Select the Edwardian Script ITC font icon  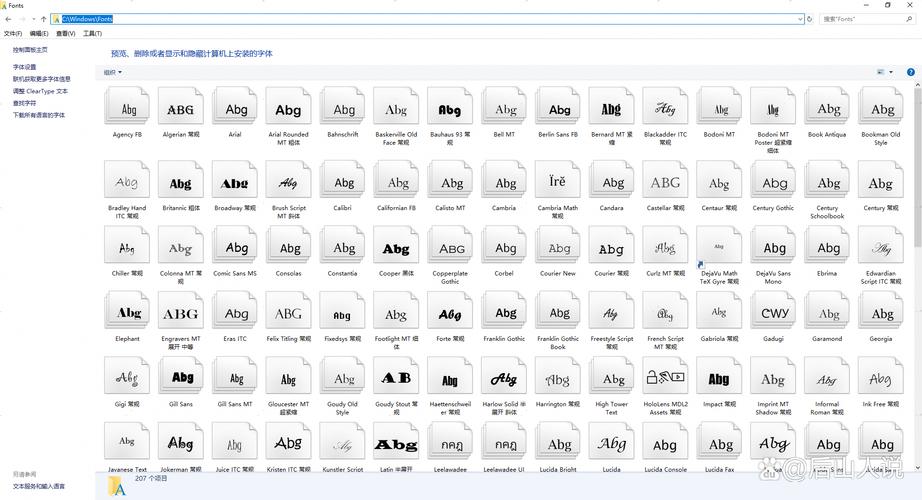[881, 245]
